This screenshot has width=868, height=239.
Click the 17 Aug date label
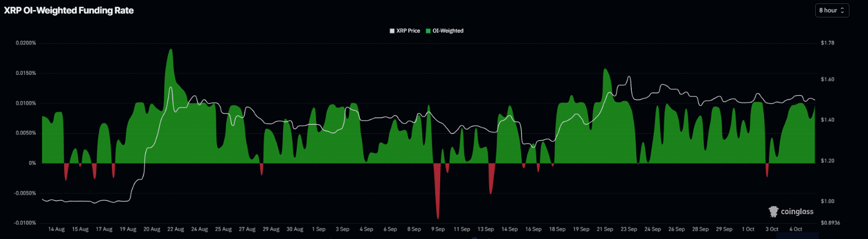[104, 229]
